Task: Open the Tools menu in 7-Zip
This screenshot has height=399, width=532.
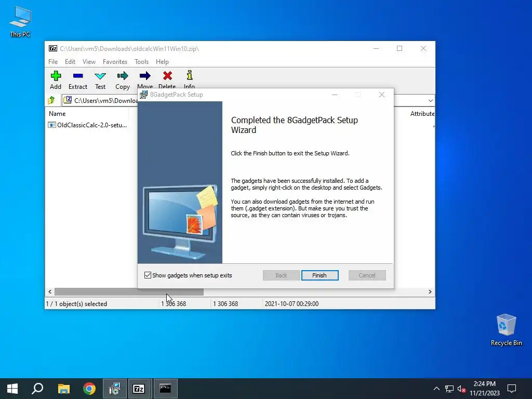Action: (141, 62)
